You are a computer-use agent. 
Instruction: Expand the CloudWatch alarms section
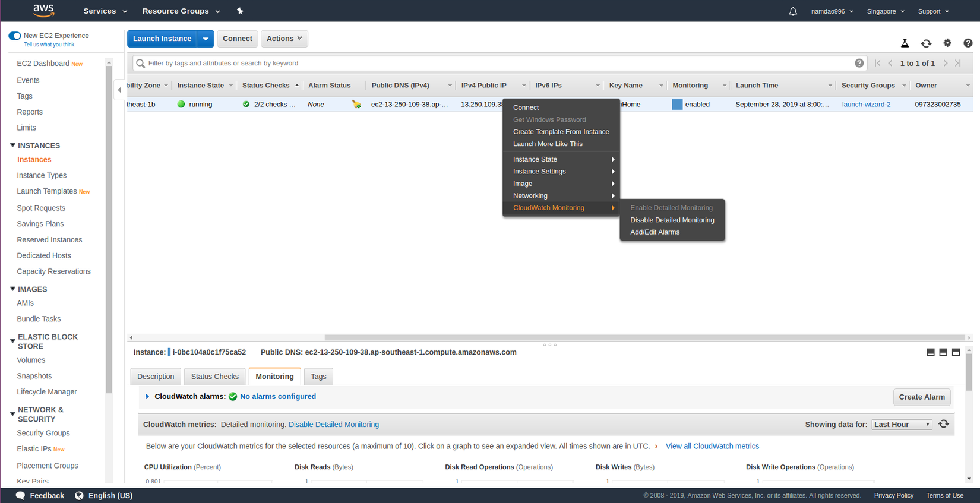147,397
